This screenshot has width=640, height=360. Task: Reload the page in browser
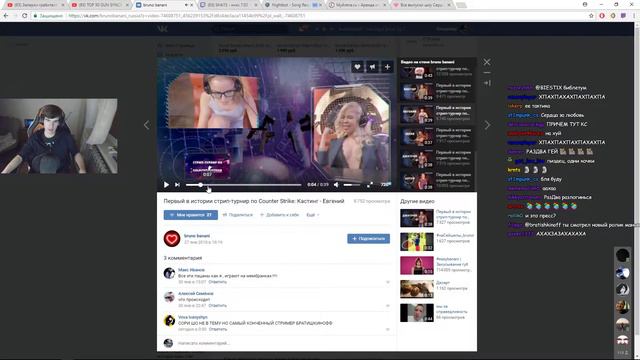tap(24, 16)
